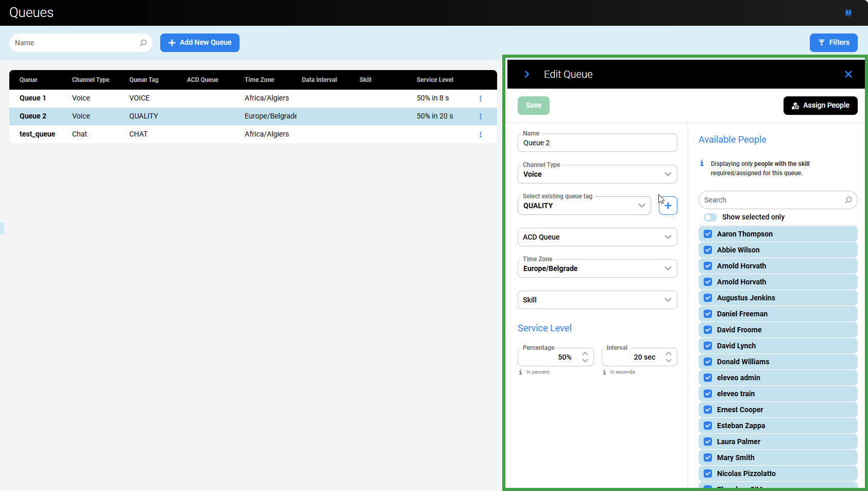Uncheck the Laura Palmer checkbox
The image size is (868, 491).
point(708,442)
